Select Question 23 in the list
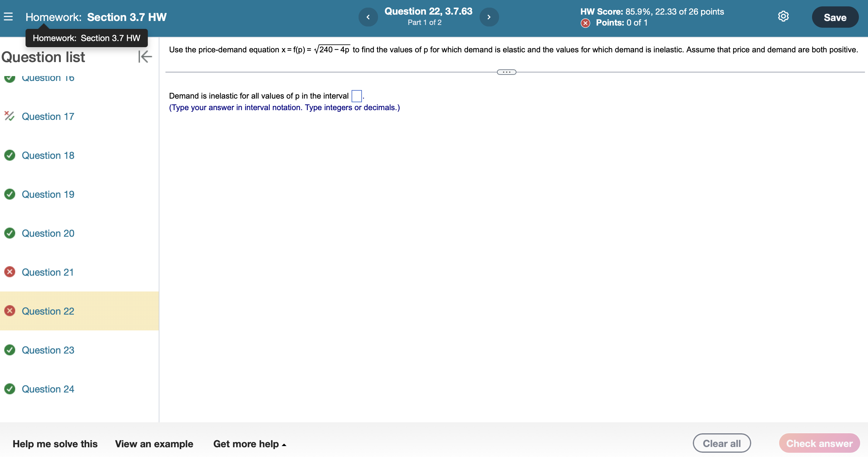The width and height of the screenshot is (868, 457). (48, 350)
